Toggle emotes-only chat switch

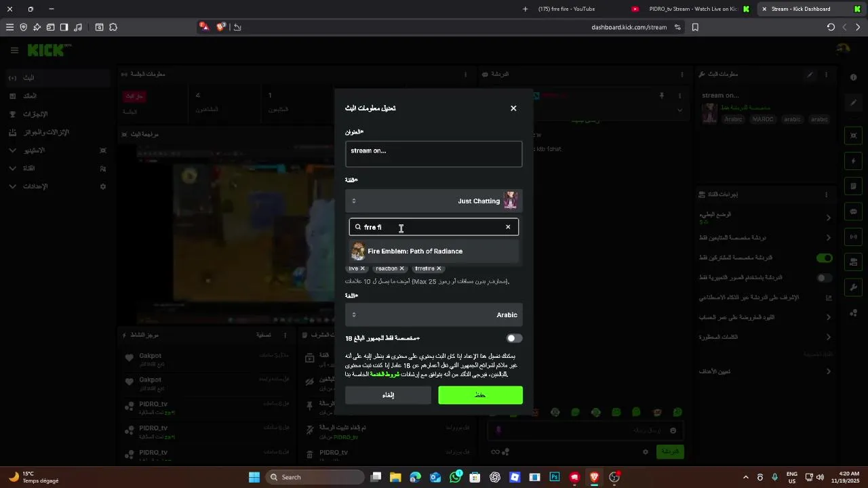(824, 278)
